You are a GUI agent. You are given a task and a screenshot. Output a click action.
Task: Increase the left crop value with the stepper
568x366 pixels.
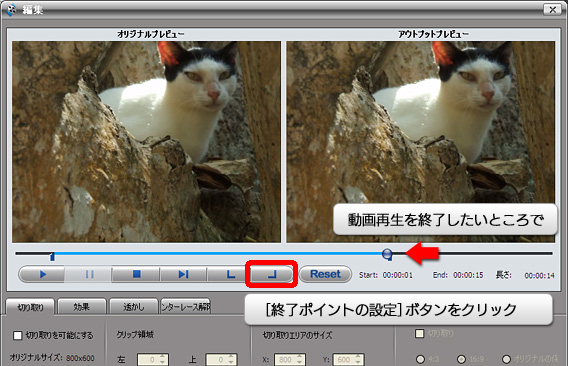click(x=162, y=357)
